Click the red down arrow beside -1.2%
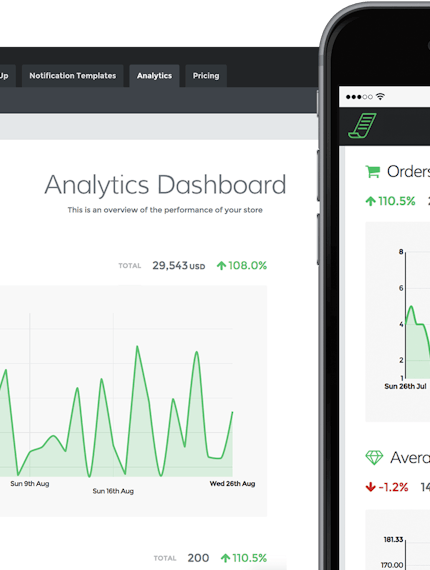Viewport: 430px width, 570px height. 370,487
